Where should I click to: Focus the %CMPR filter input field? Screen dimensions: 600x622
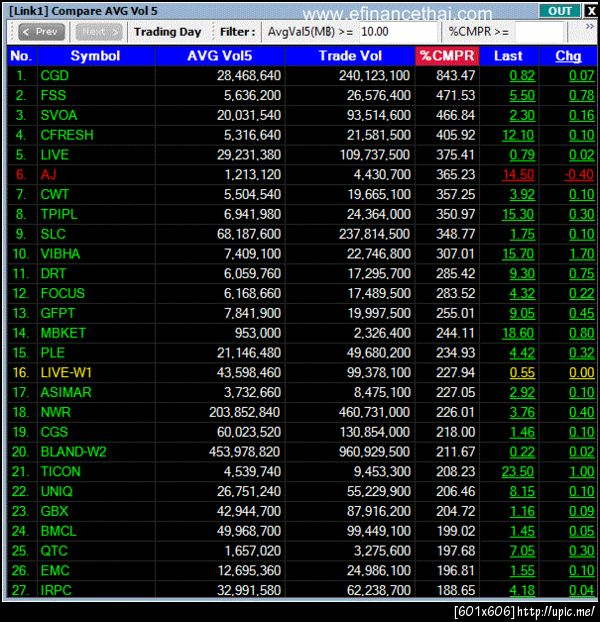coord(539,32)
